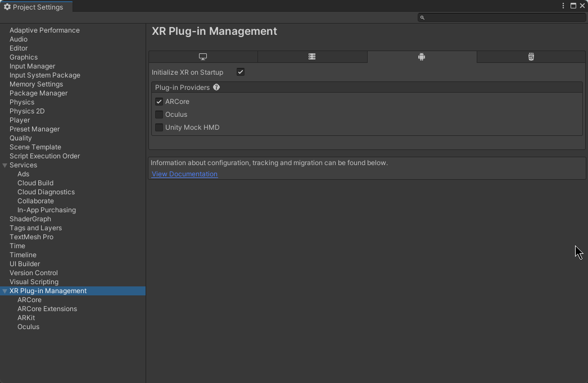Click the Project Settings gear icon
The image size is (588, 383).
(7, 7)
